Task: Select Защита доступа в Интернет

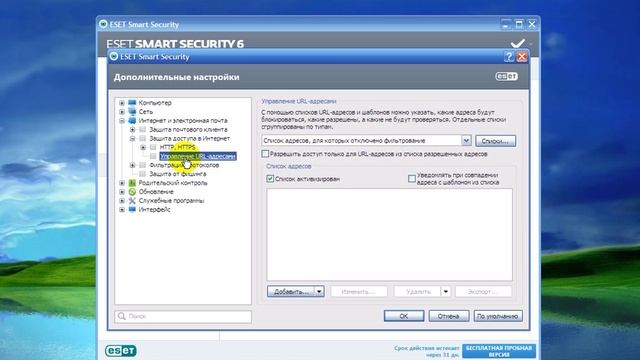Action: pos(189,138)
